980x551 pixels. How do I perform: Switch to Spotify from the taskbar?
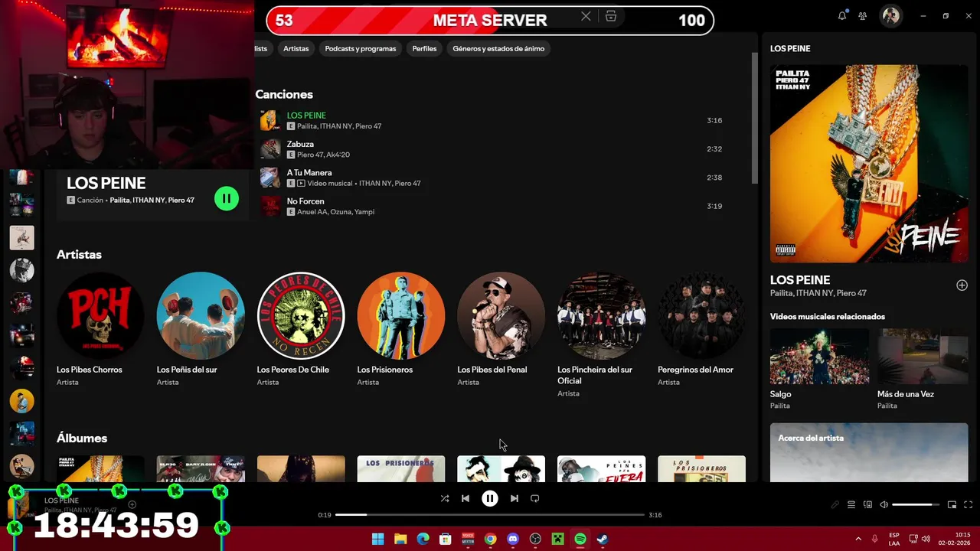coord(580,539)
